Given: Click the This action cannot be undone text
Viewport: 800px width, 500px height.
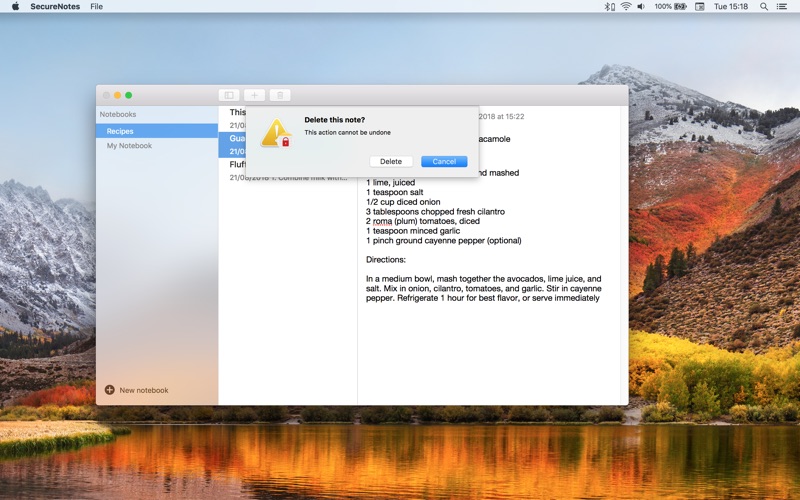Looking at the screenshot, I should 347,133.
